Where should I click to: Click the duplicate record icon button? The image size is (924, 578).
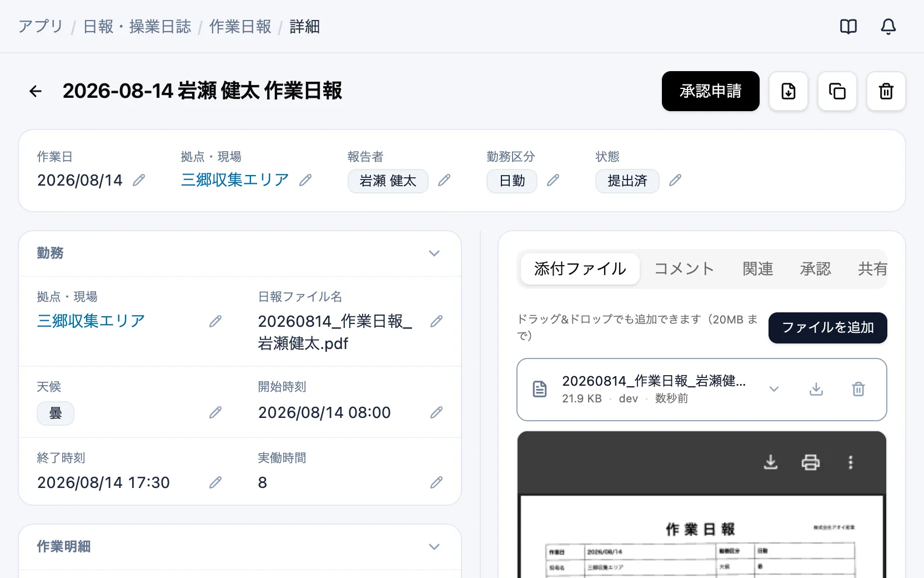tap(837, 91)
